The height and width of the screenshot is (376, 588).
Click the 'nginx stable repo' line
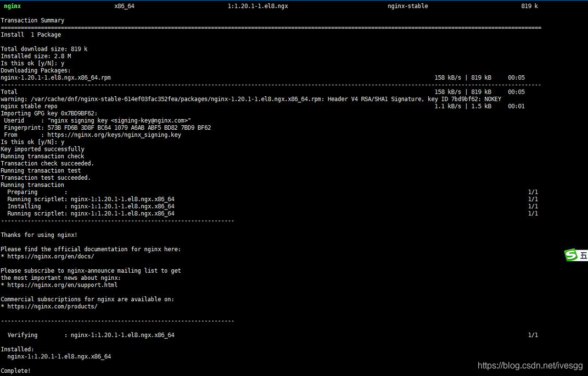point(29,106)
